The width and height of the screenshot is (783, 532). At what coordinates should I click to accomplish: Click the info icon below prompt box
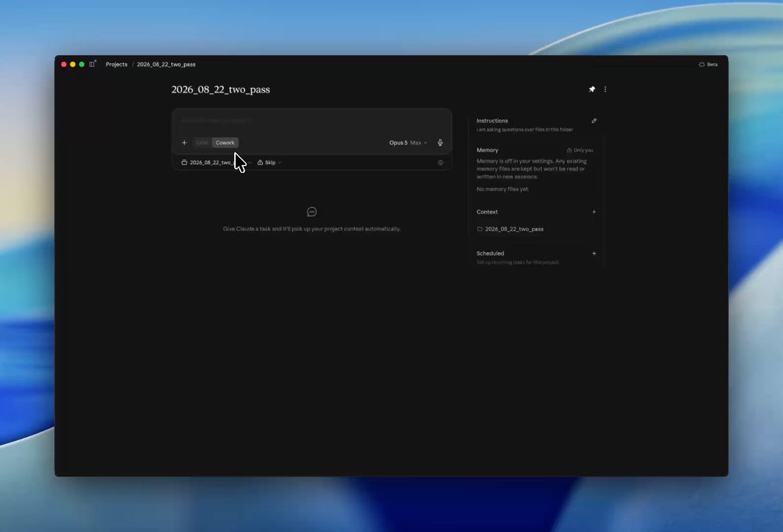pyautogui.click(x=440, y=162)
